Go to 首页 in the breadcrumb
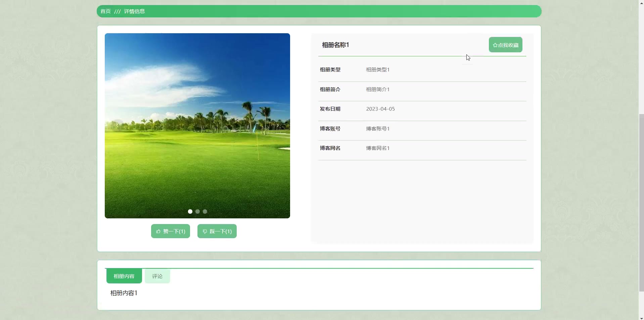 (105, 11)
